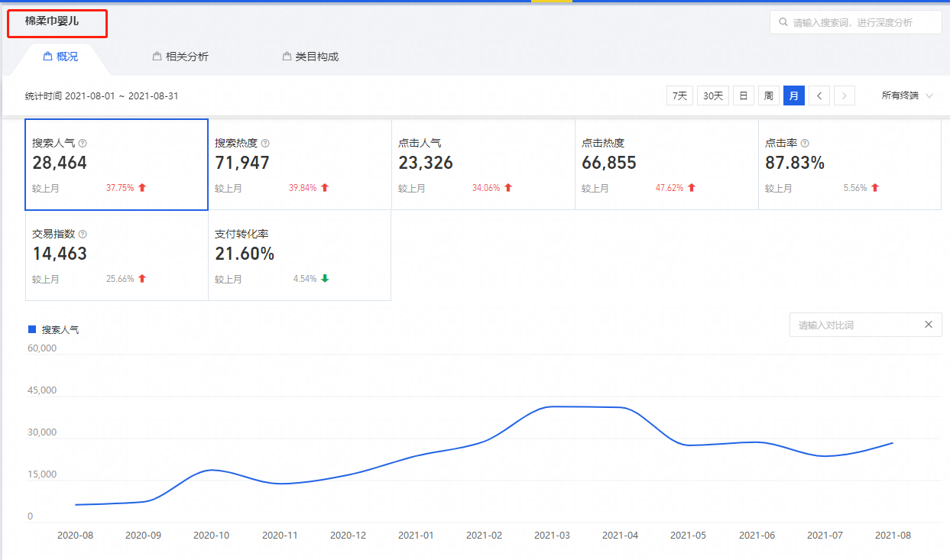Expand the 所有终端 dropdown
The width and height of the screenshot is (950, 560).
(x=907, y=96)
